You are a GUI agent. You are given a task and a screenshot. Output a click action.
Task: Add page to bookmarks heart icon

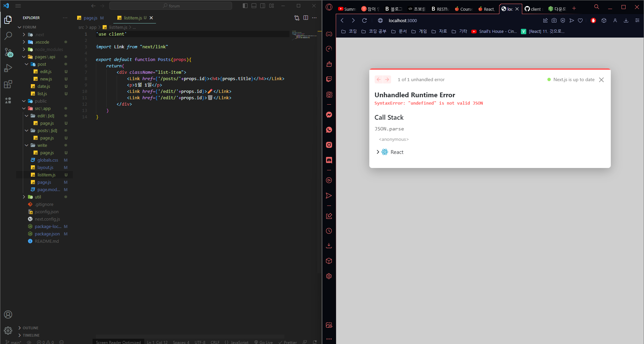(x=580, y=20)
